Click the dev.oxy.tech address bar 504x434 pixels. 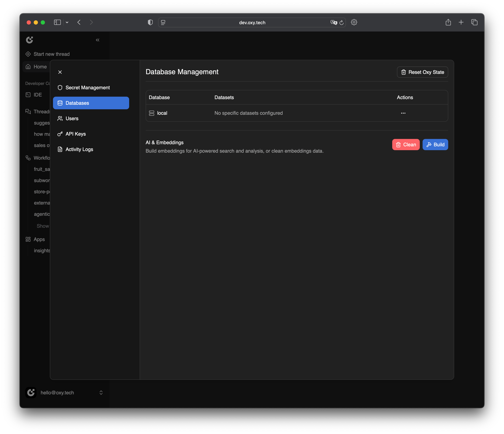(x=252, y=22)
